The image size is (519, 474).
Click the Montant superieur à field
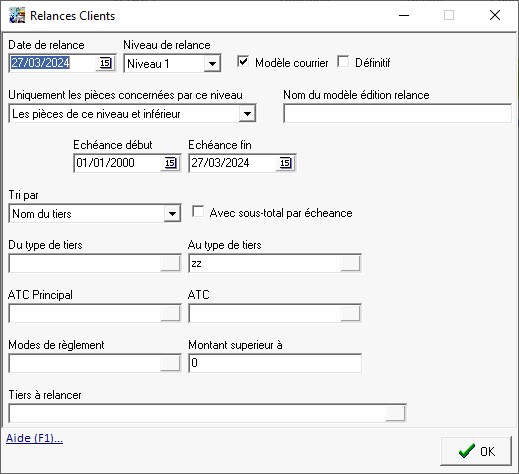pyautogui.click(x=275, y=363)
